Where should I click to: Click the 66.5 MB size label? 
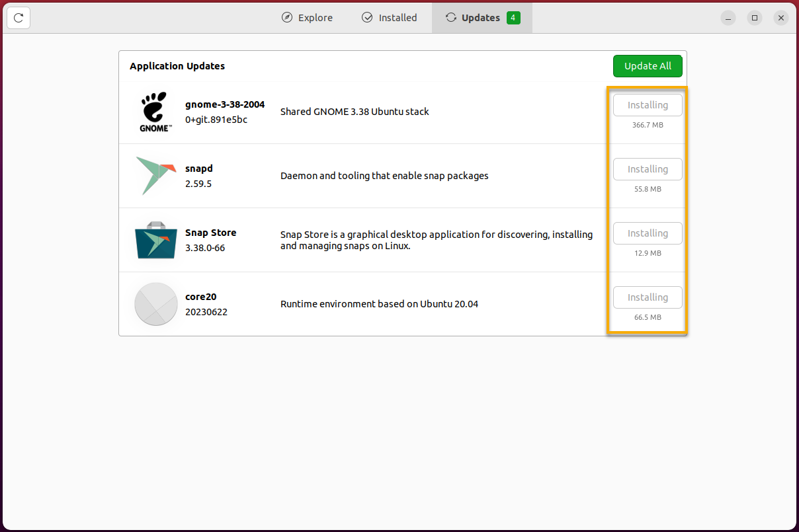point(648,317)
